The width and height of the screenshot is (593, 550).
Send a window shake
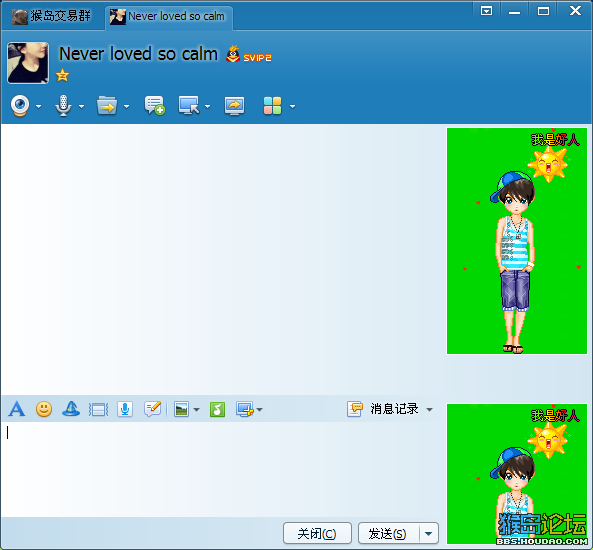(x=98, y=410)
